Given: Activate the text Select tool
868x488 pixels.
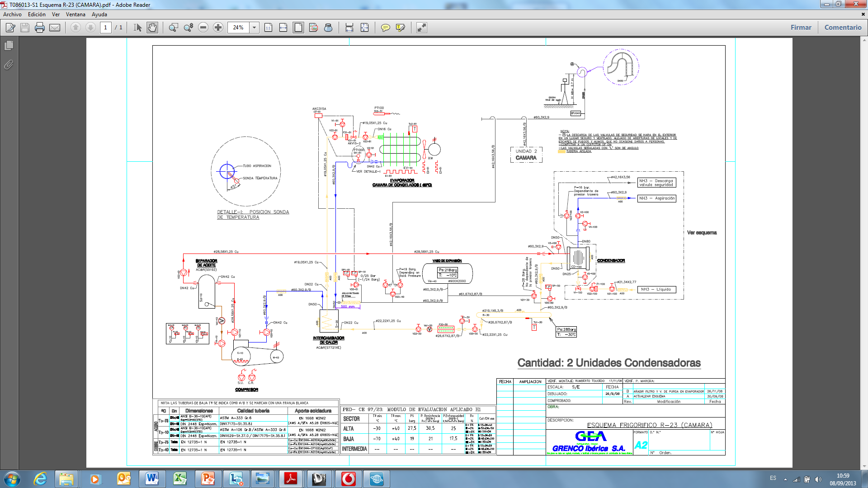Looking at the screenshot, I should click(138, 28).
